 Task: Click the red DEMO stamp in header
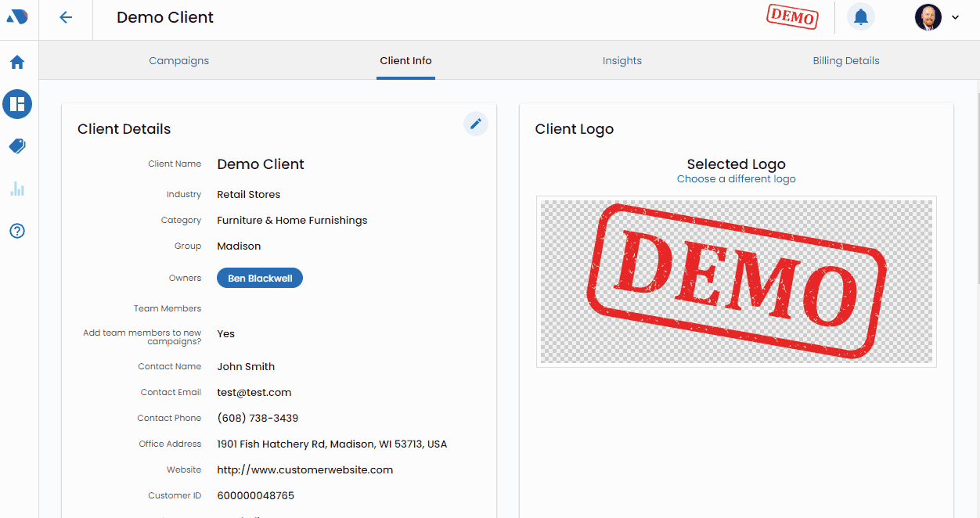(x=793, y=16)
